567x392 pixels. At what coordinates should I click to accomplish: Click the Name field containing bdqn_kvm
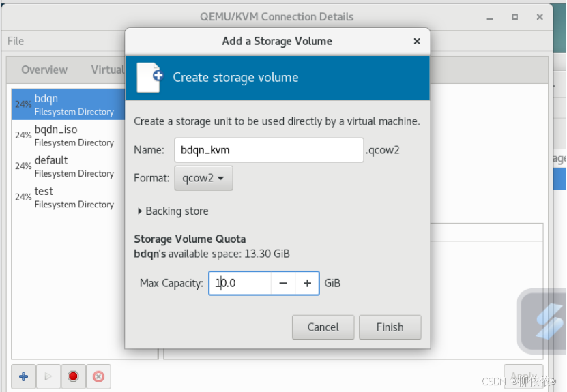[269, 150]
